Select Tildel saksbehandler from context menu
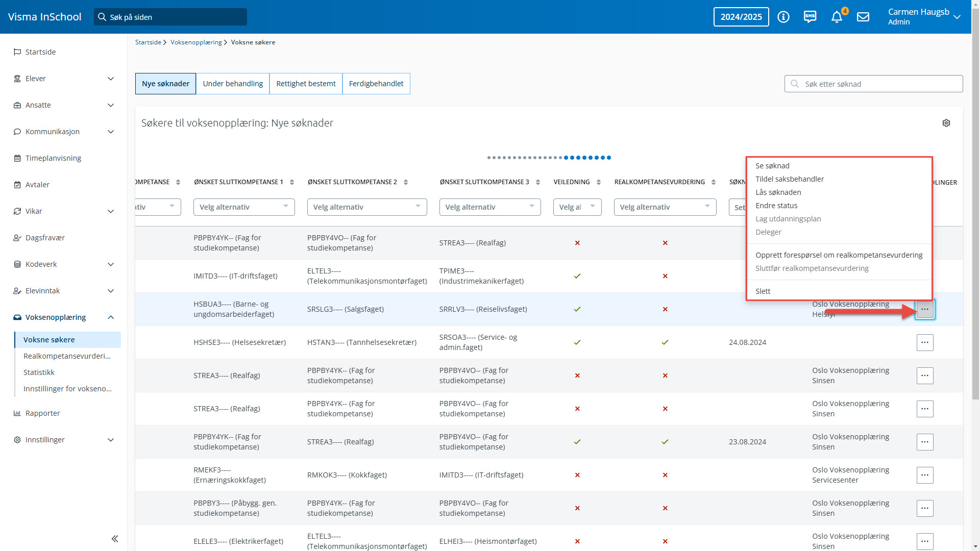This screenshot has width=980, height=551. click(x=790, y=179)
